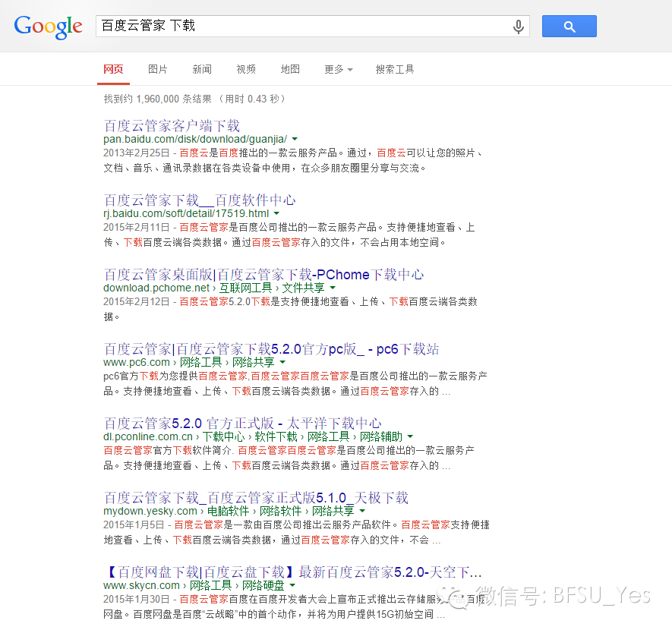This screenshot has height=630, width=672.
Task: Switch to the 新闻 tab
Action: coord(202,69)
